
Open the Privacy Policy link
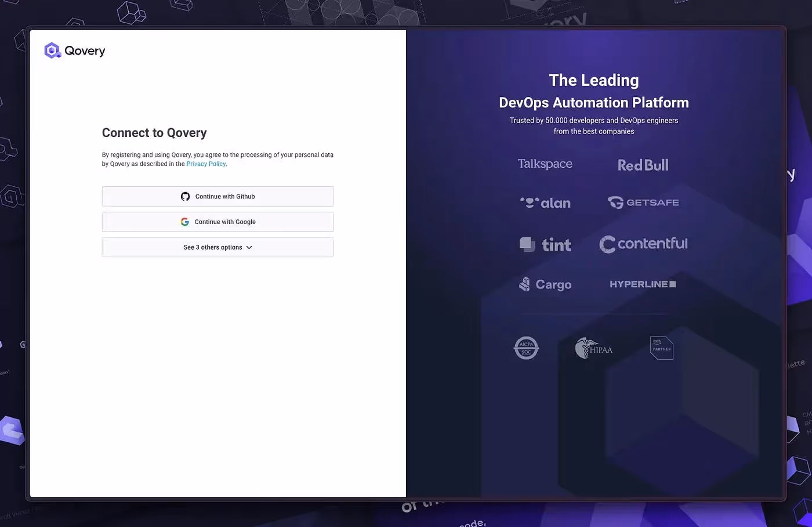tap(206, 163)
